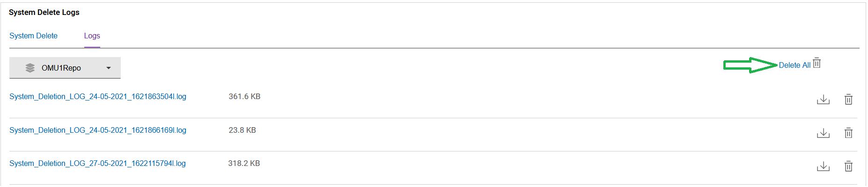Select the Logs tab
Screen dimensions: 868x187
[92, 36]
